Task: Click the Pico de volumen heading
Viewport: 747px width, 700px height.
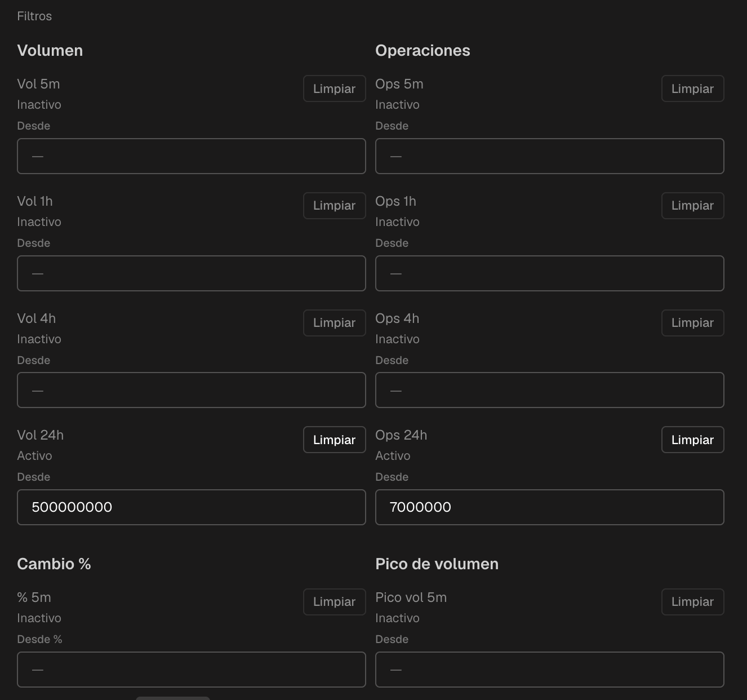Action: [x=437, y=564]
